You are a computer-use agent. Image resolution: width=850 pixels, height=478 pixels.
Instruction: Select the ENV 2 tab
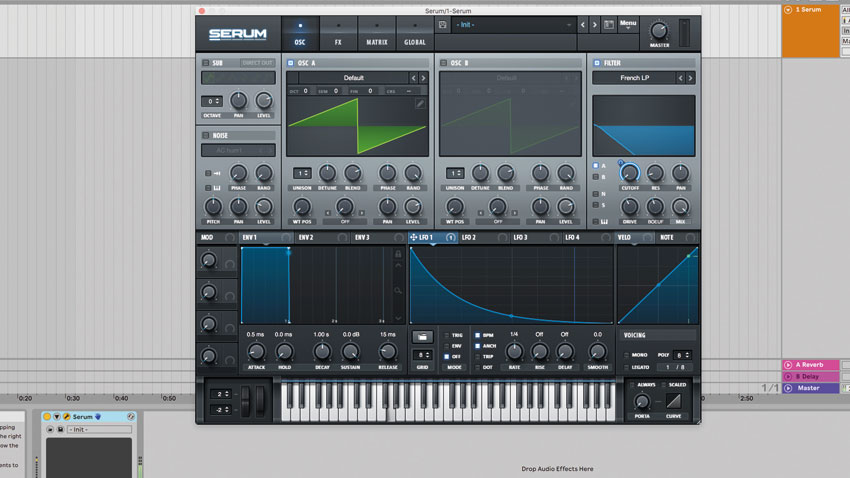pos(322,237)
